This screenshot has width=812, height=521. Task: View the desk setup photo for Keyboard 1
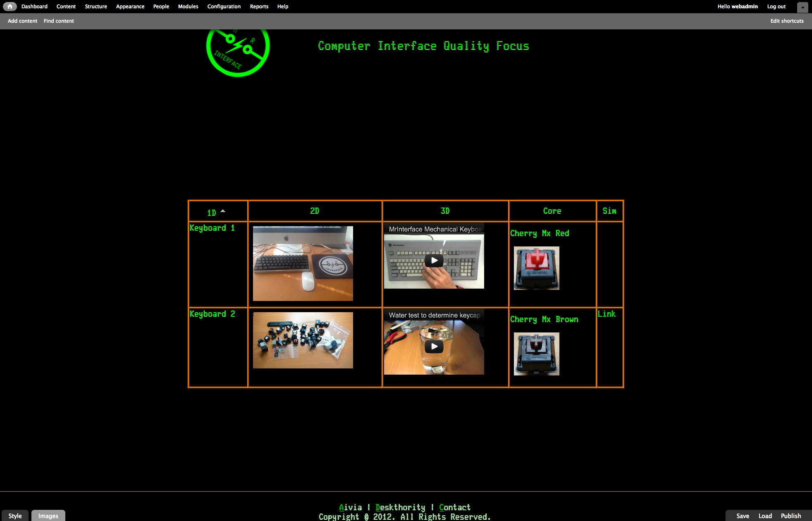point(303,263)
